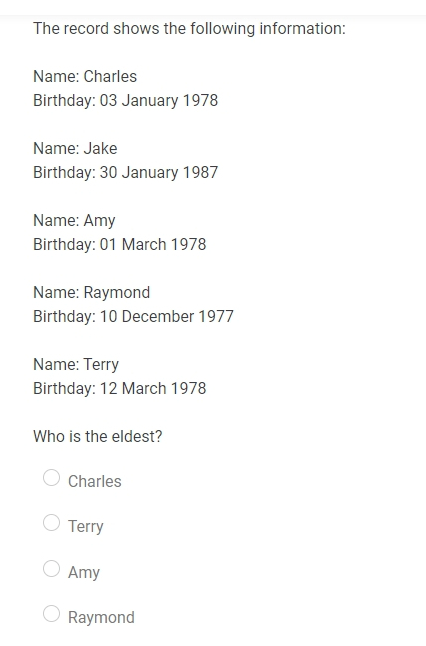The image size is (426, 646).
Task: Click the 'Birthday: 01 March 1978' line
Action: [x=120, y=244]
